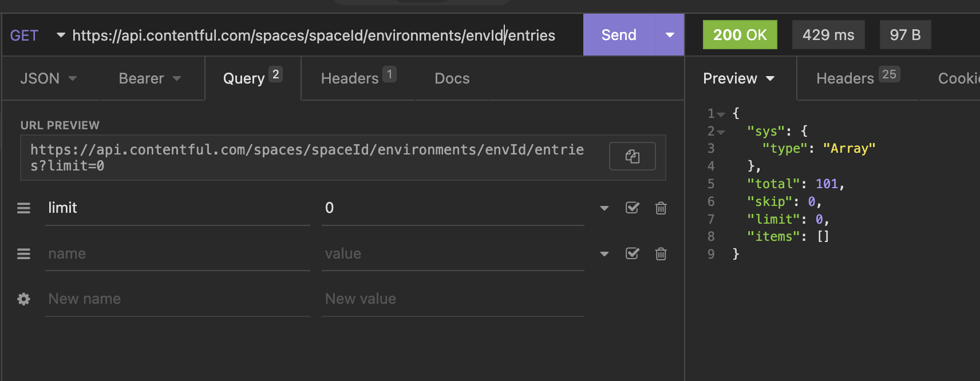Viewport: 980px width, 381px height.
Task: Click the 97 B response size tag
Action: 905,35
